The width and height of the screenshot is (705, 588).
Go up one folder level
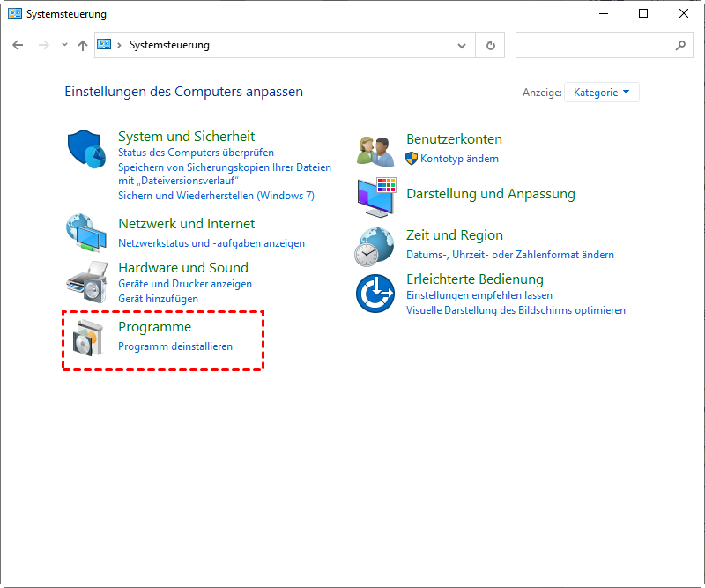83,45
